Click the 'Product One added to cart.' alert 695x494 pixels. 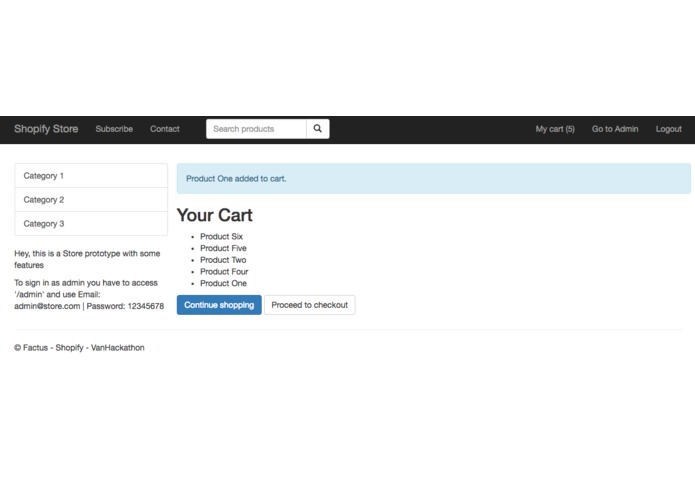[x=433, y=179]
